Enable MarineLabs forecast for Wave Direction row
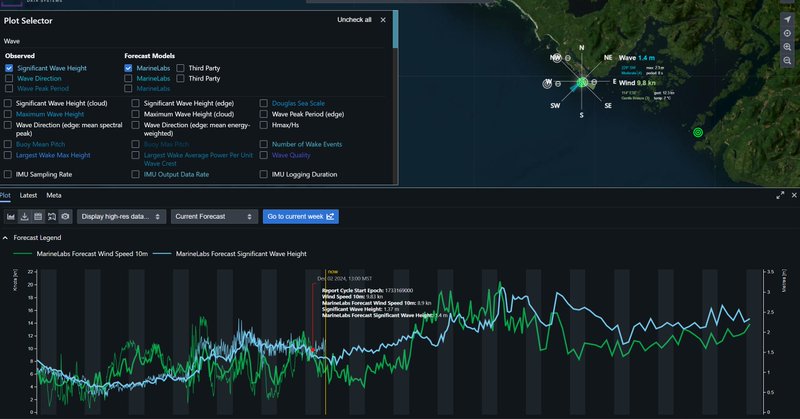 (x=128, y=79)
